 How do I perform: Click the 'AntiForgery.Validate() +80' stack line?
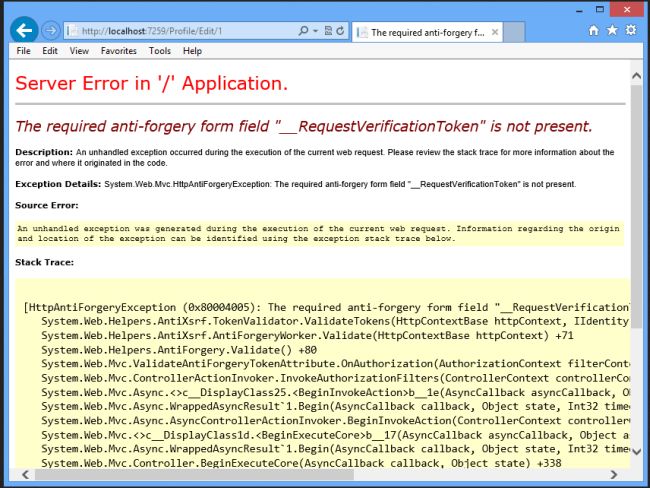click(x=179, y=350)
